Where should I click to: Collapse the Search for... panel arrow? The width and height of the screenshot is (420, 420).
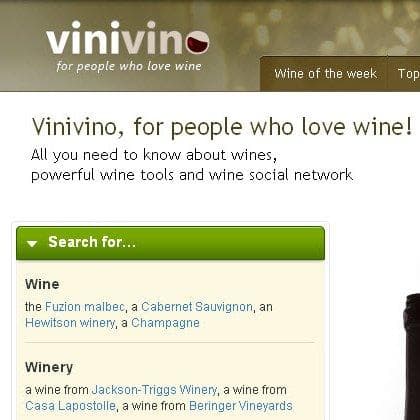coord(32,244)
